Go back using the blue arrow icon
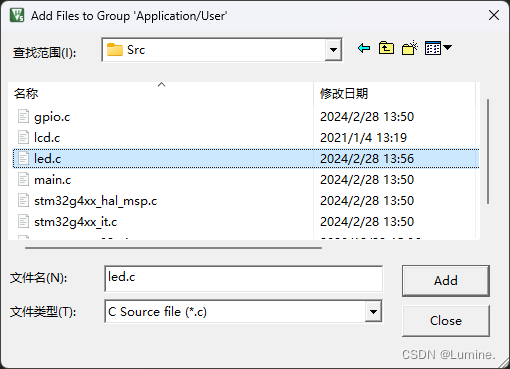The width and height of the screenshot is (510, 369). (x=364, y=48)
